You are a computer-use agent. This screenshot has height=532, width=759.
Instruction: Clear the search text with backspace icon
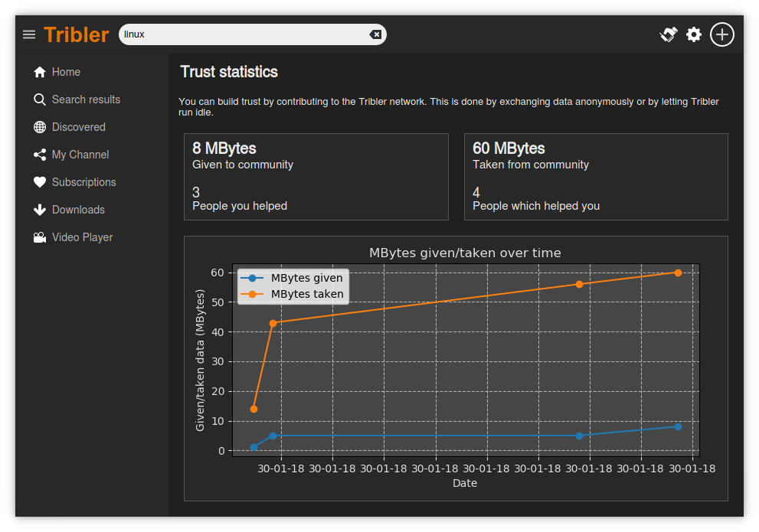click(x=375, y=34)
